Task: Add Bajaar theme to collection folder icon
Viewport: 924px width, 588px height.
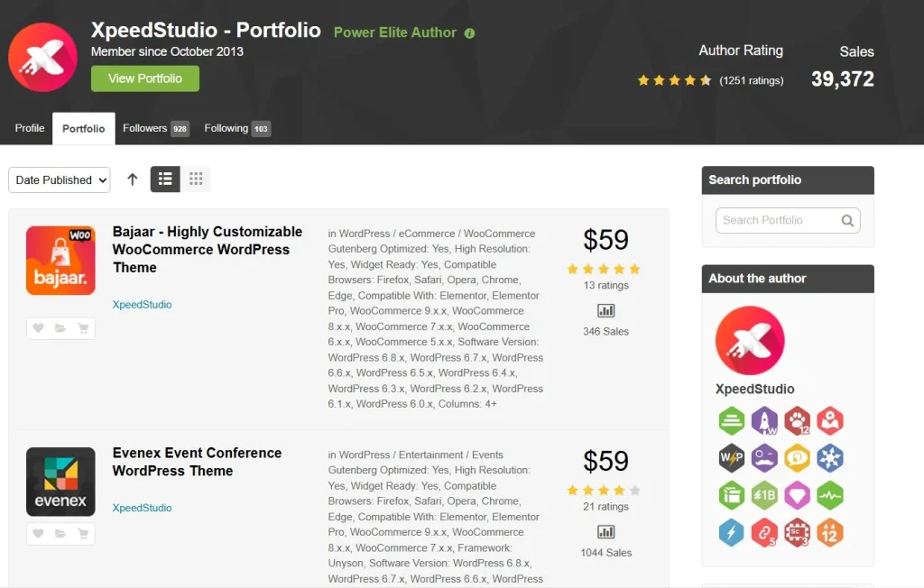Action: (60, 328)
